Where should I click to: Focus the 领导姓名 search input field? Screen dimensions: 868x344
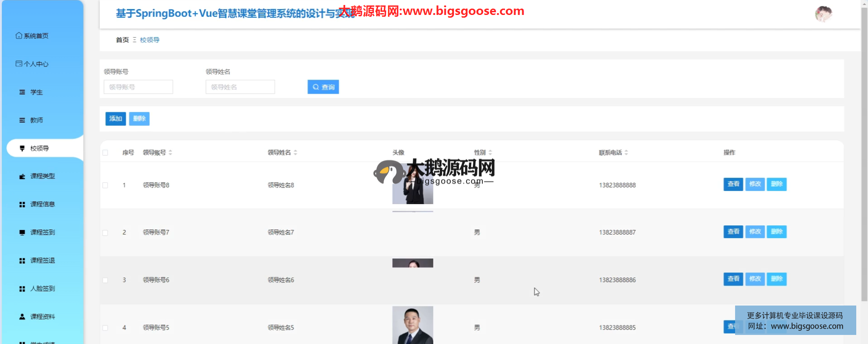[240, 87]
